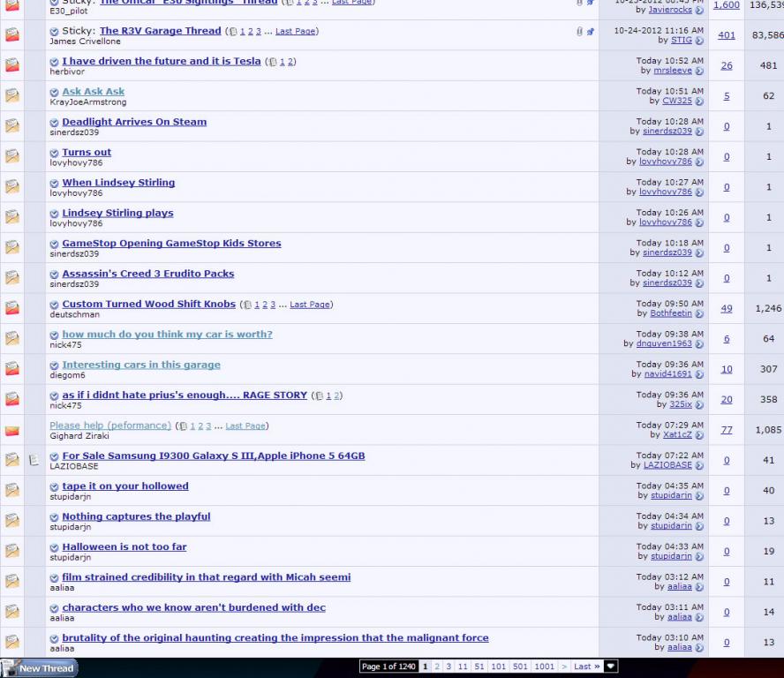
Task: Click last-post arrow icon next to Bothfeetin
Action: click(699, 313)
